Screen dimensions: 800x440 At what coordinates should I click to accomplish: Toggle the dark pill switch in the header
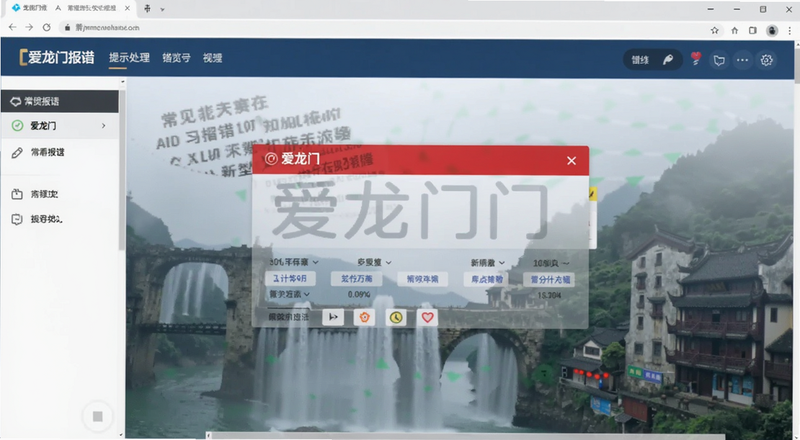(x=653, y=60)
